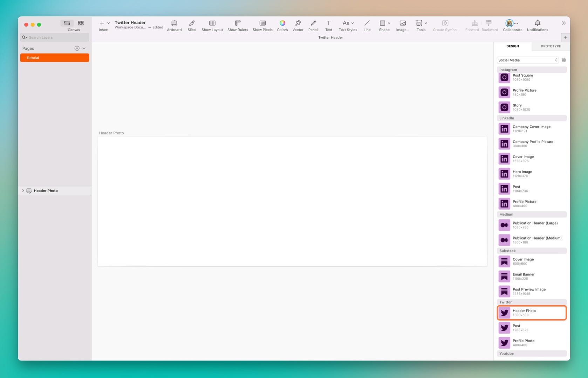Enable Show Pixels view
The image size is (588, 378).
click(262, 25)
